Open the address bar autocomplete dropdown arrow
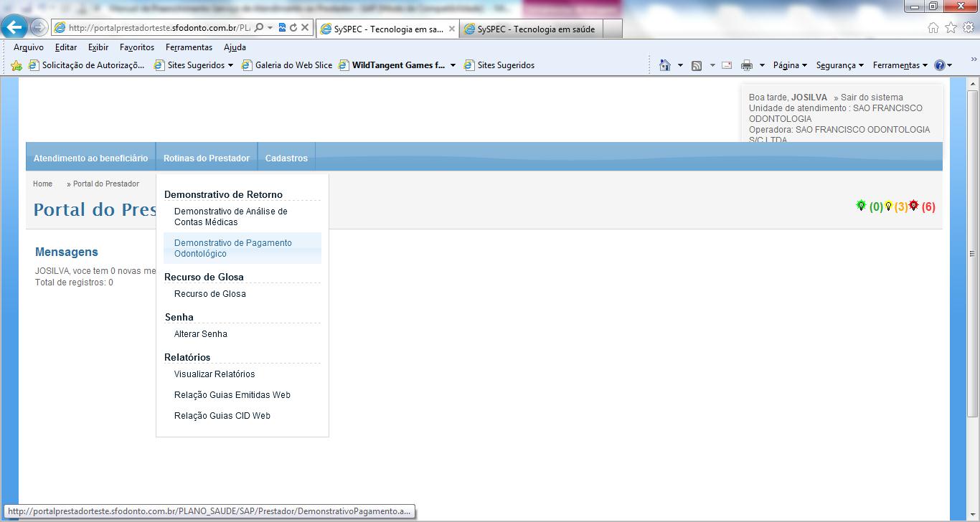The height and width of the screenshot is (522, 980). pos(270,28)
